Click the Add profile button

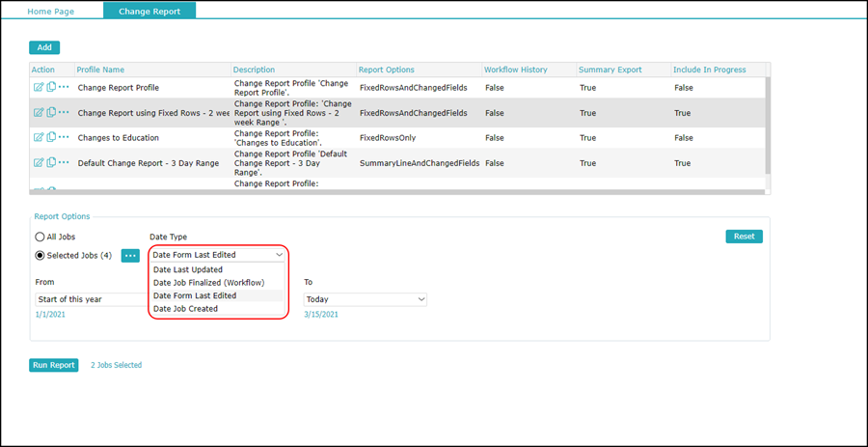click(44, 47)
